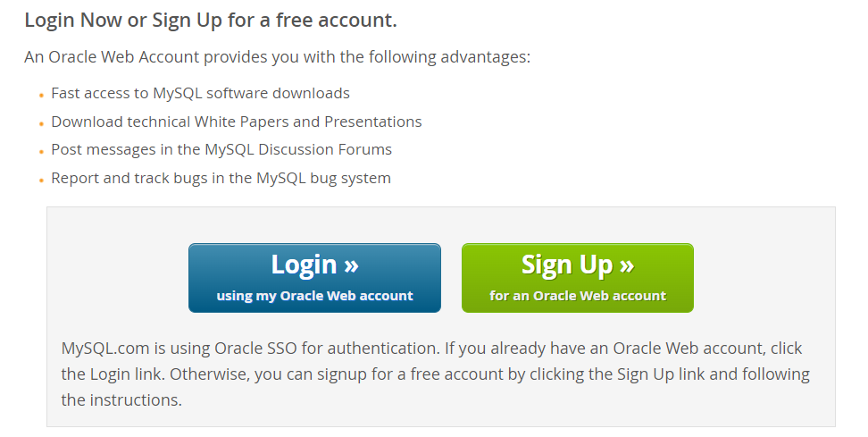Select the "Download technical White Papers" list item
Screen dimensions: 868x437
point(236,122)
